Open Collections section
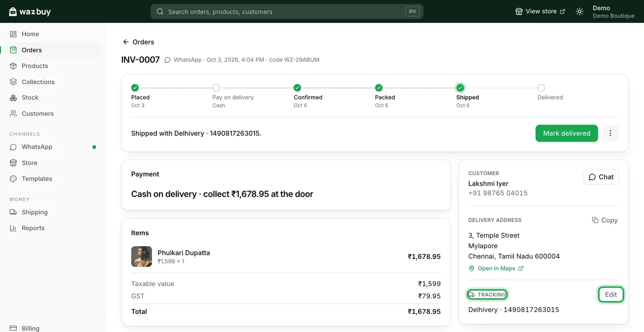Screen dimensions: 644x332 [x=38, y=82]
